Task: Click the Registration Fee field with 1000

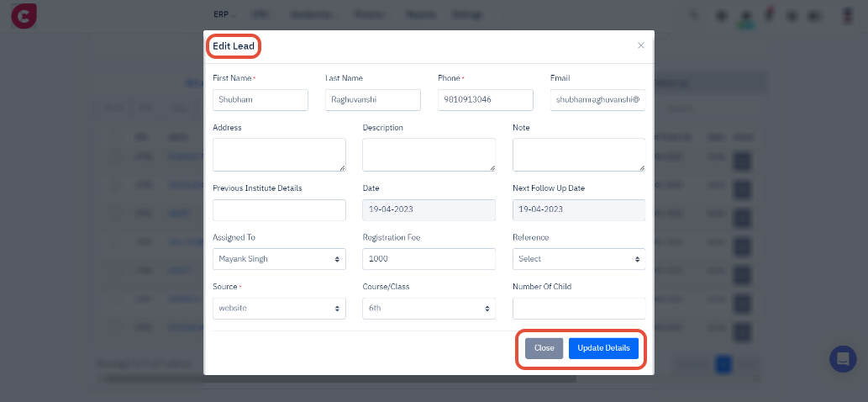Action: (429, 259)
